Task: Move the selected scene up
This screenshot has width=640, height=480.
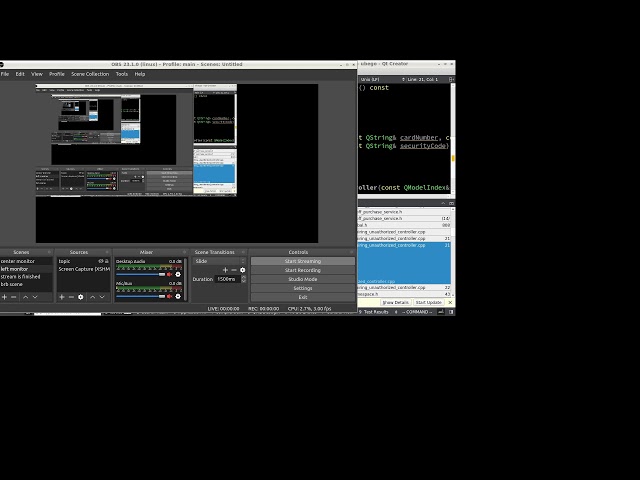Action: click(x=25, y=297)
